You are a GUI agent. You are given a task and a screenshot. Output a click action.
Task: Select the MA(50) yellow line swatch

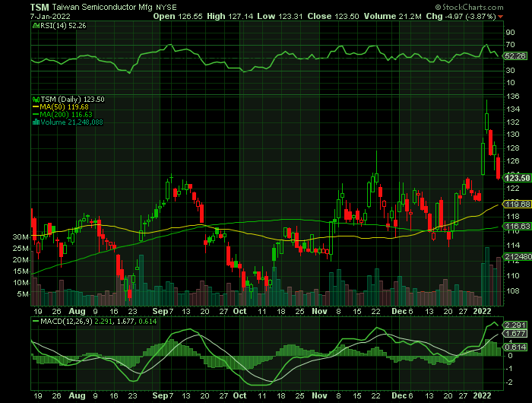tap(34, 106)
